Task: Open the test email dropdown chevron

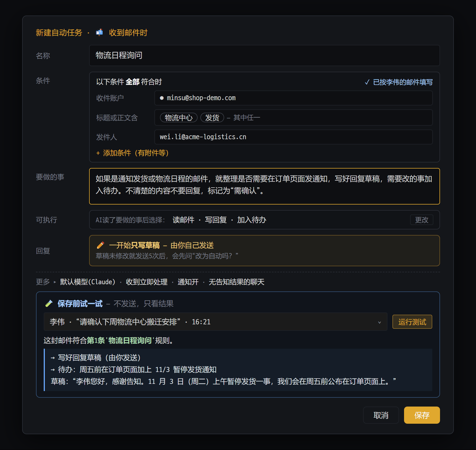Action: [379, 322]
